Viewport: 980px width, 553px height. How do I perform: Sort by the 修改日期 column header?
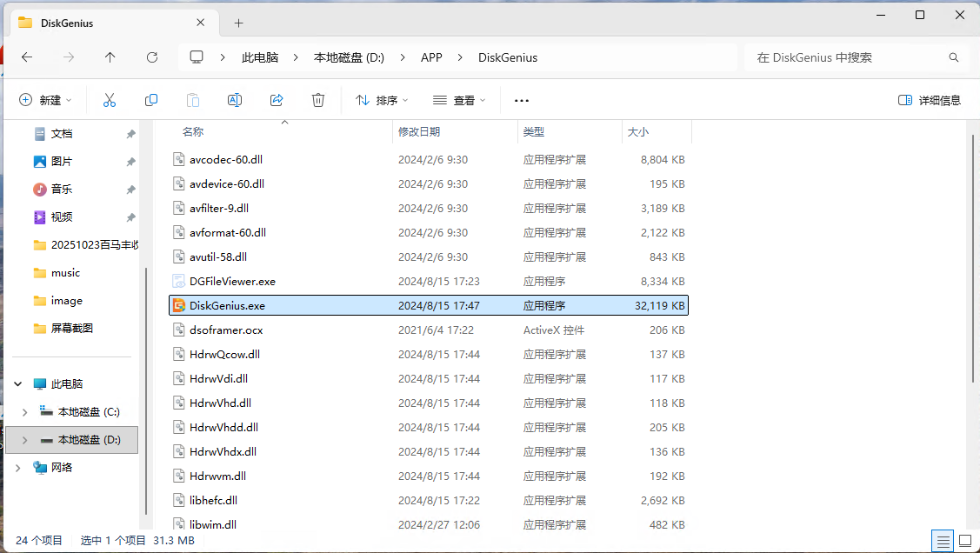click(x=419, y=131)
